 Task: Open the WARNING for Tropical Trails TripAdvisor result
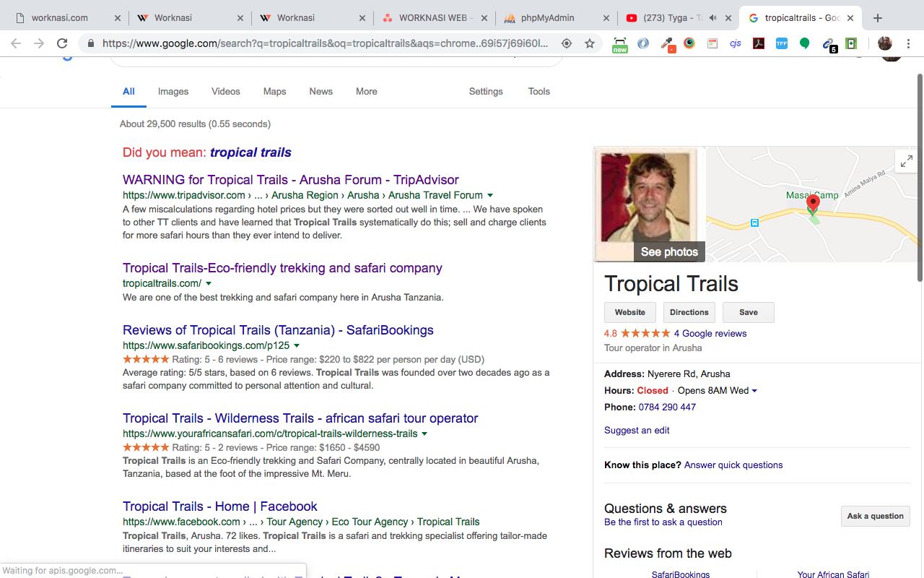pos(291,180)
